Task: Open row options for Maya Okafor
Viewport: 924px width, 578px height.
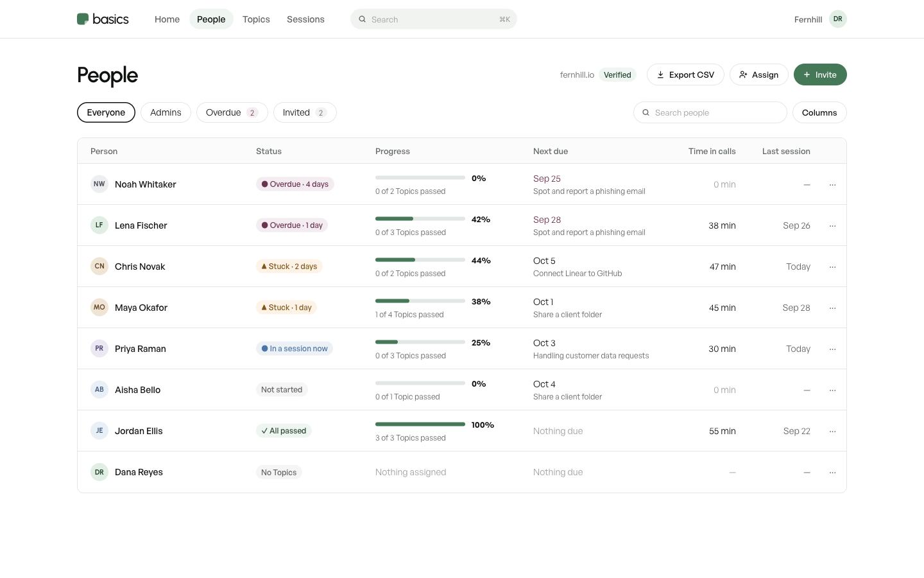Action: tap(832, 308)
